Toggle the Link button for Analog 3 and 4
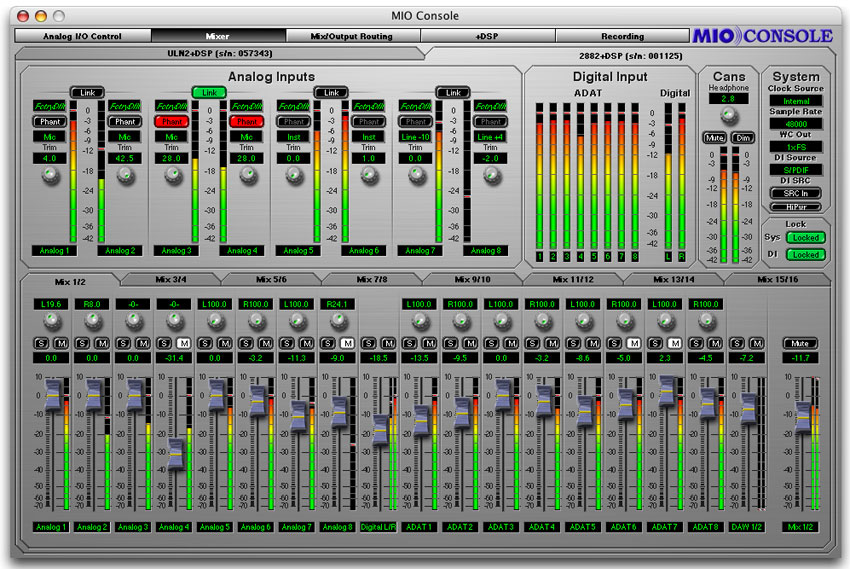The image size is (850, 569). point(209,93)
